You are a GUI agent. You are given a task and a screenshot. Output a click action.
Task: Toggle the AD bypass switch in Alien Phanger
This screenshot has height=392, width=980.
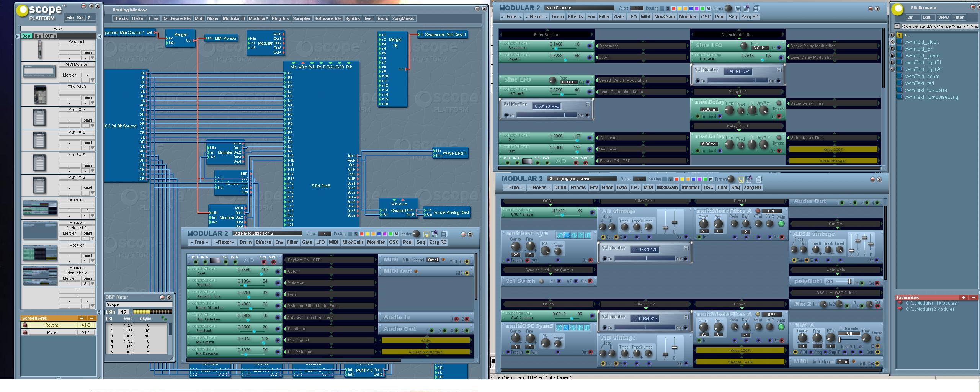[527, 161]
